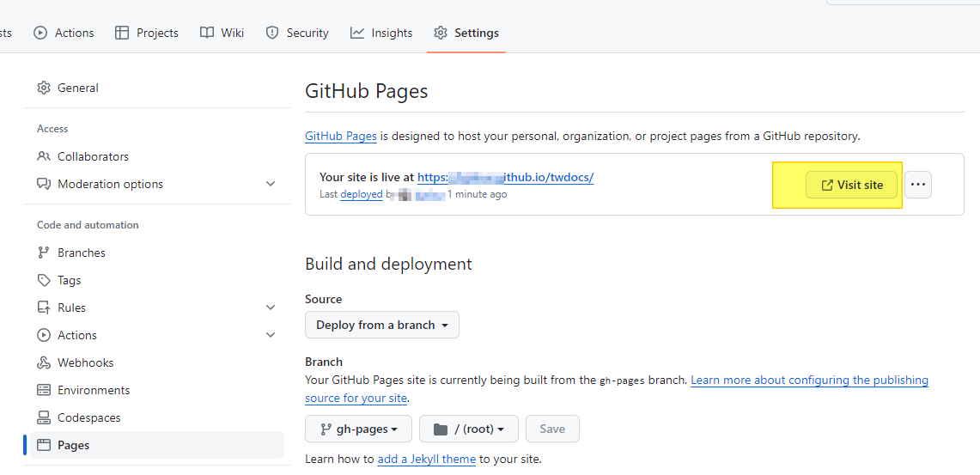Open Branches settings in sidebar
Screen dimensions: 980x475
point(157,253)
